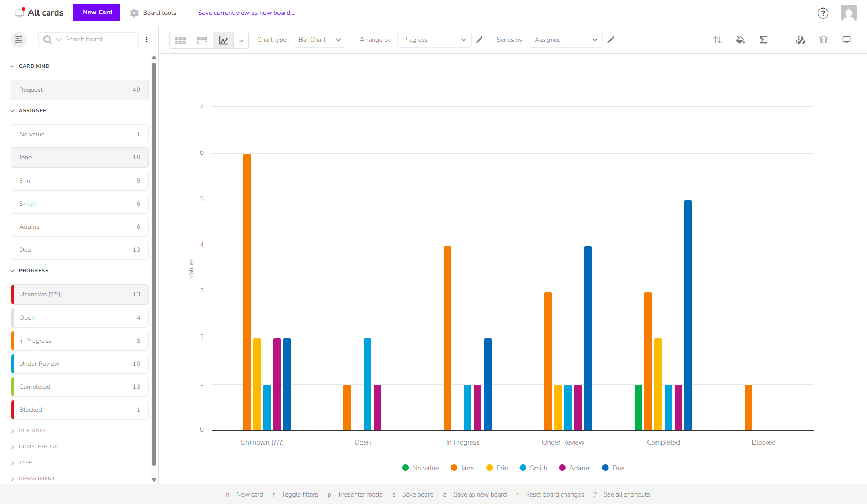The width and height of the screenshot is (867, 504).
Task: Open the paint bucket color settings
Action: tap(741, 40)
